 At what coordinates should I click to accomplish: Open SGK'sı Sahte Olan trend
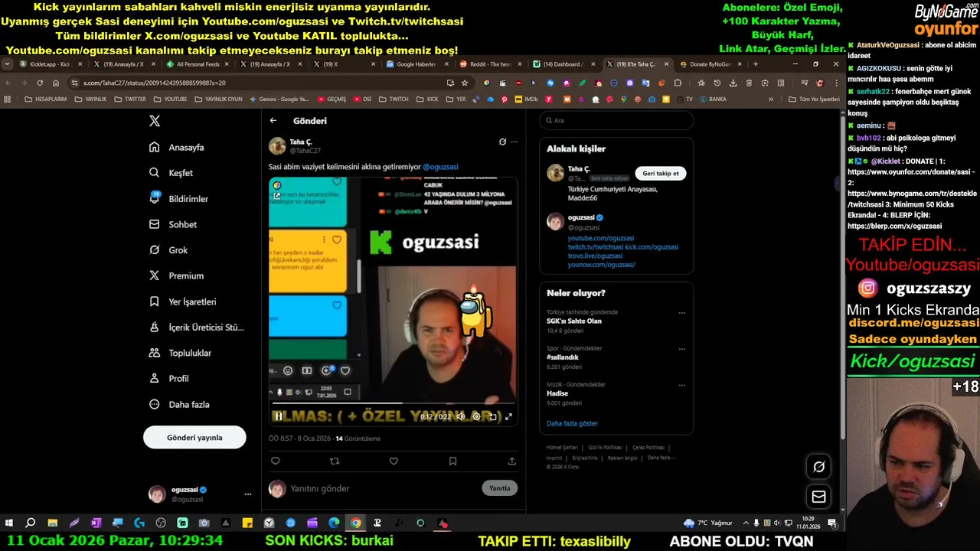pyautogui.click(x=574, y=321)
